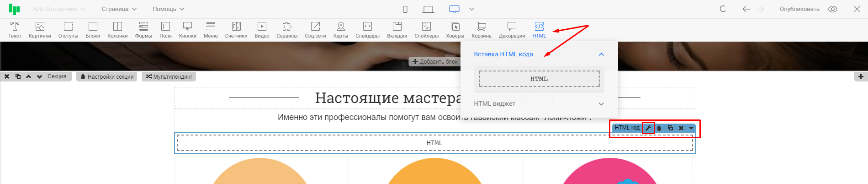The width and height of the screenshot is (868, 184).
Task: Open the Страница menu
Action: coord(119,9)
